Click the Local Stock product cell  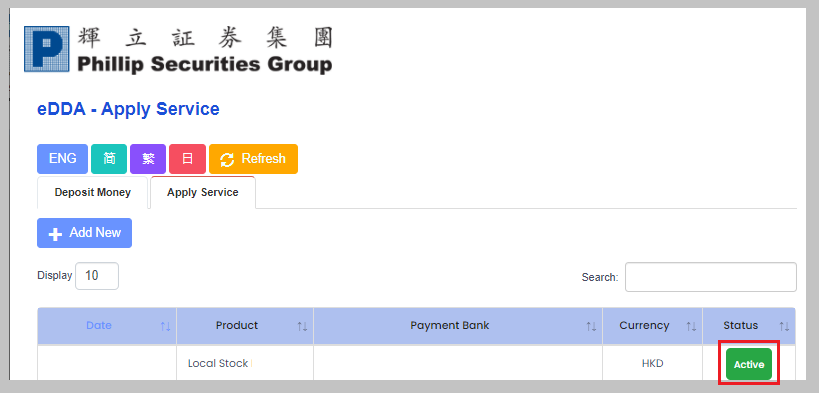click(245, 363)
